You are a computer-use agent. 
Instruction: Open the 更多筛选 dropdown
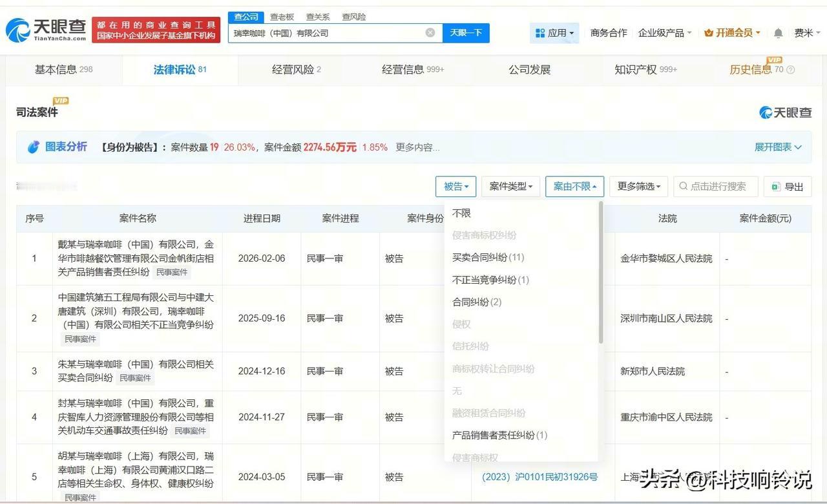(638, 187)
